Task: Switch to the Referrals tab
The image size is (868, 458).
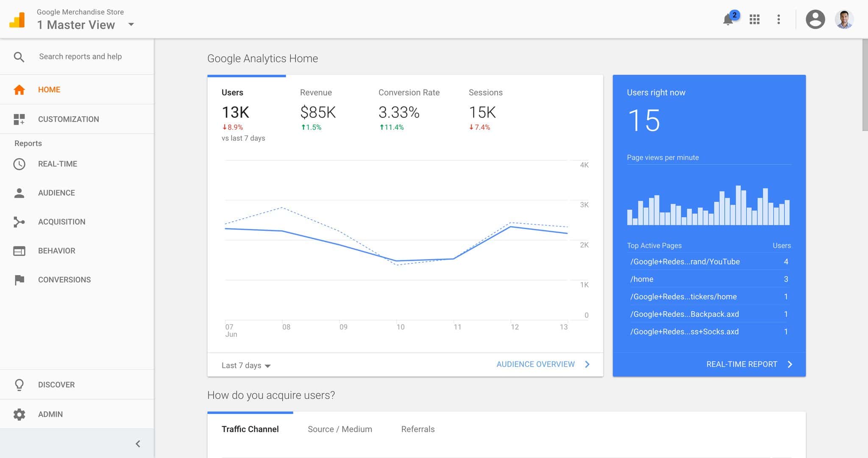Action: pyautogui.click(x=417, y=429)
